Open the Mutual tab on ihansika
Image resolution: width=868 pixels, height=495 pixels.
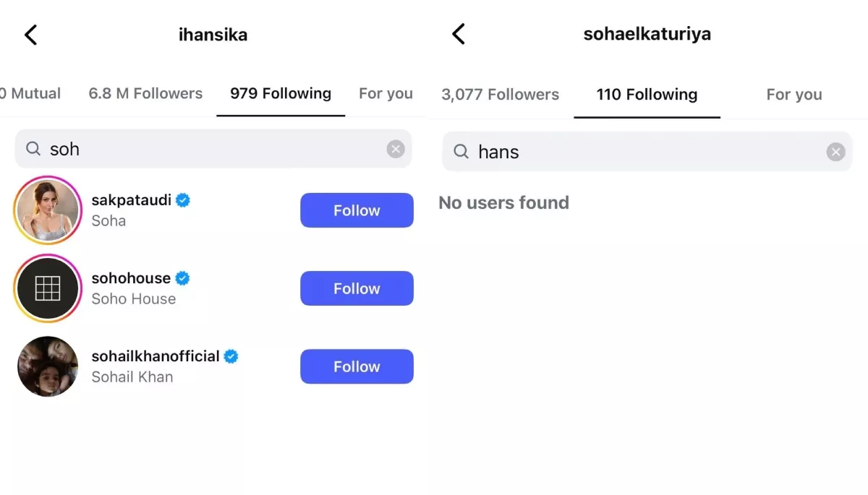[32, 93]
